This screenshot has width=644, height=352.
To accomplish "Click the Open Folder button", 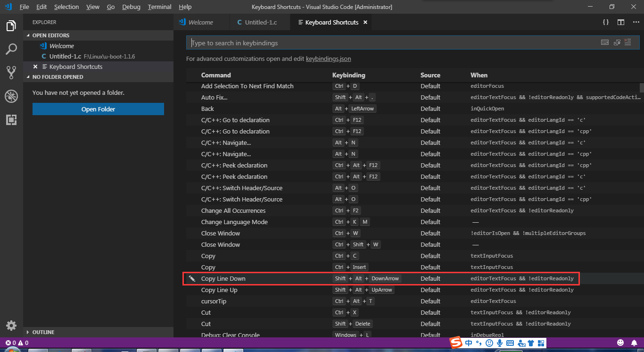I will (98, 109).
